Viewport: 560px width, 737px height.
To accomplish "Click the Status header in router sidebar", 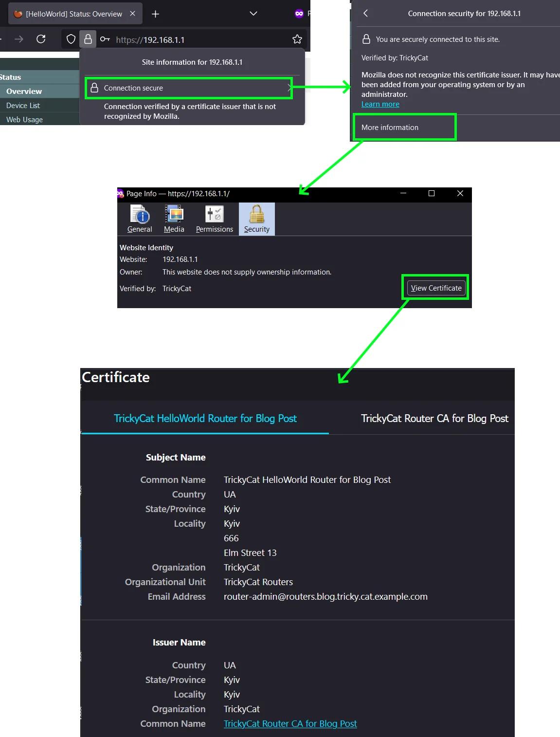I will point(39,77).
